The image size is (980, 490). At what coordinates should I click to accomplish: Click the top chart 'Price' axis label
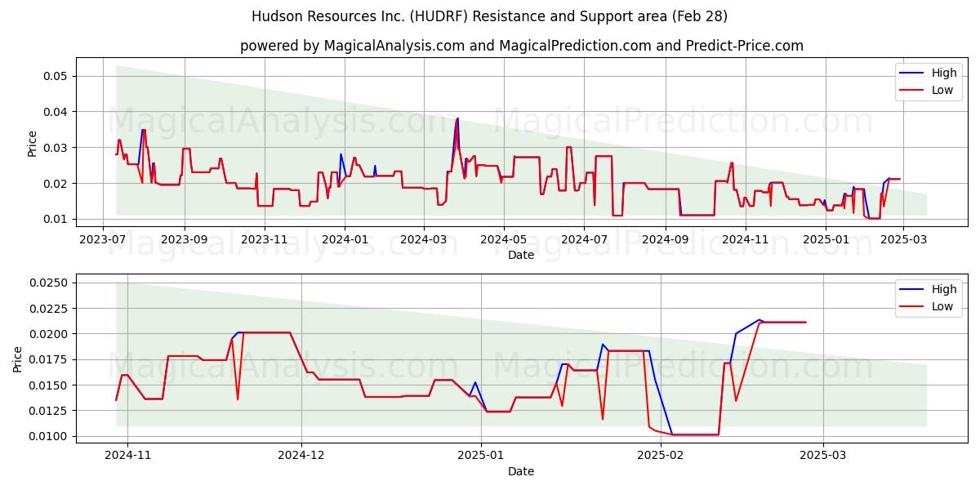(x=33, y=143)
